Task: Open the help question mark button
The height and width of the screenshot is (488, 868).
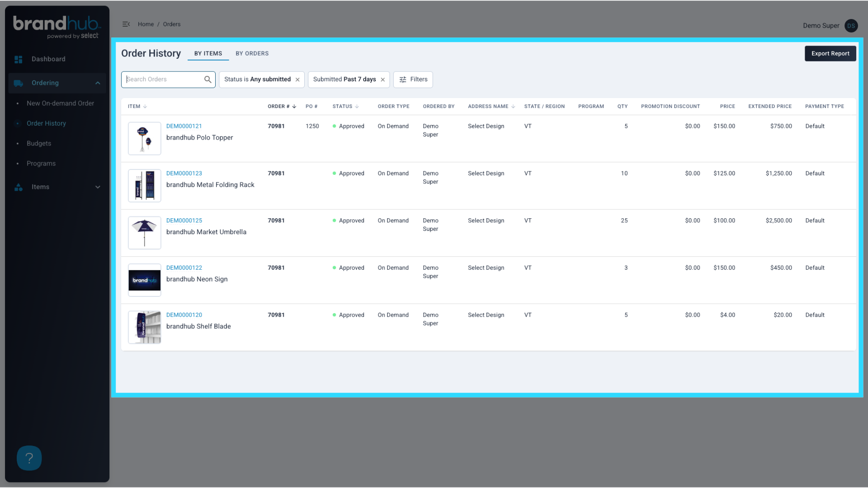Action: [29, 458]
